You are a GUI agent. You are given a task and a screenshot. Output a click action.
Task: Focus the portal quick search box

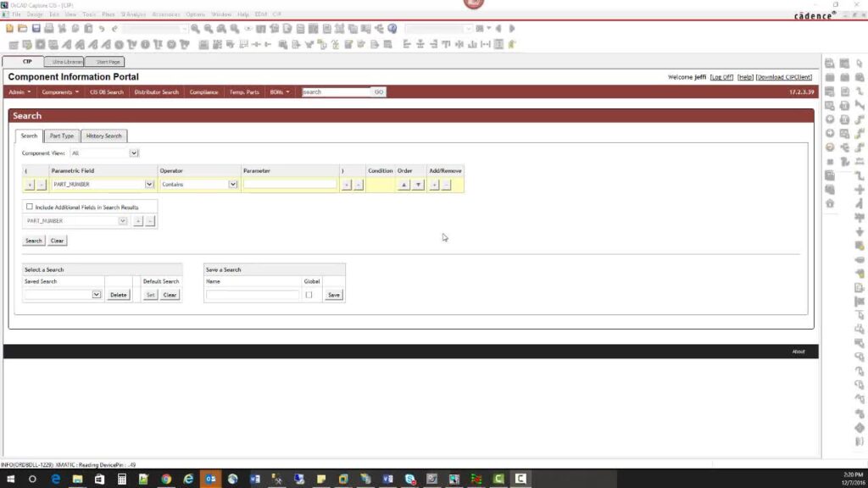tap(336, 92)
